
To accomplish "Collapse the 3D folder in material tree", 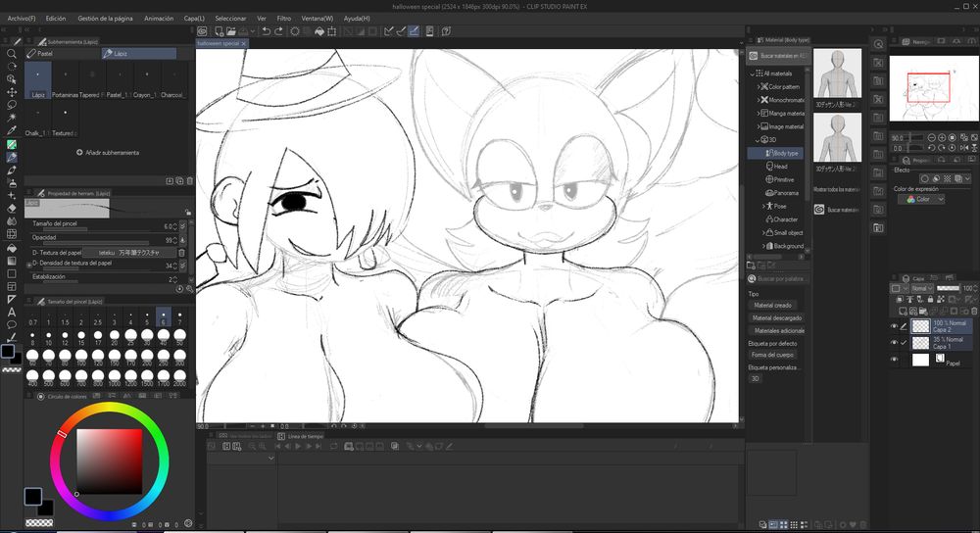I will (757, 140).
